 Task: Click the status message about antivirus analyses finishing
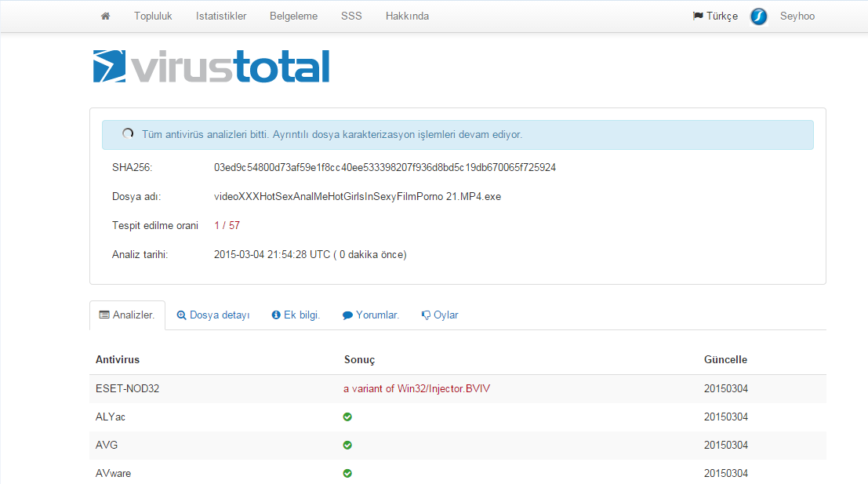(x=332, y=135)
